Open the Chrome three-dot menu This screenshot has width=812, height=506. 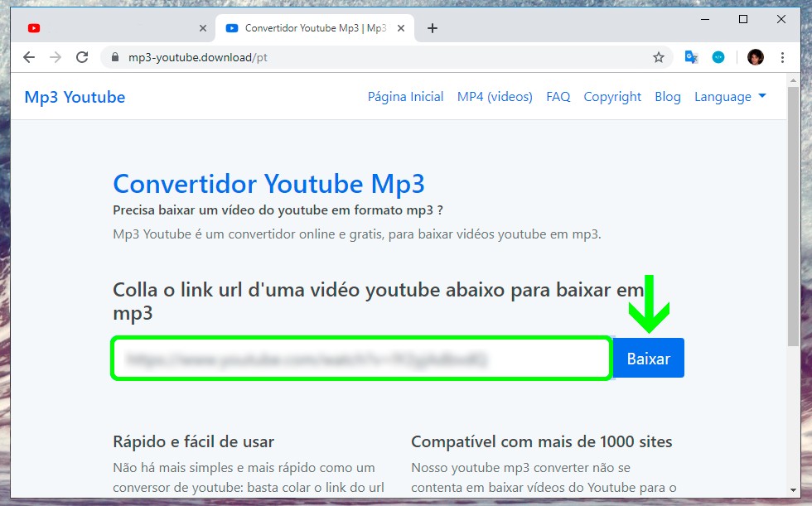coord(782,57)
